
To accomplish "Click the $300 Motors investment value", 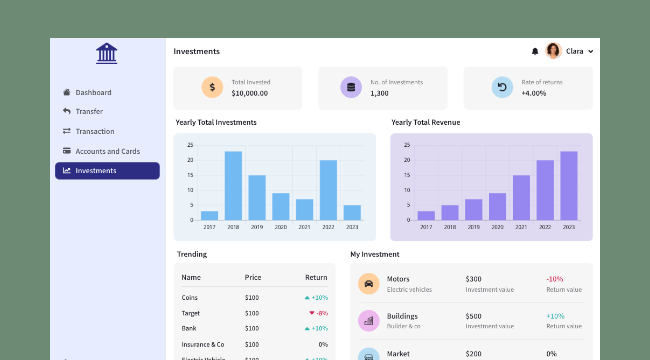I will click(x=473, y=279).
